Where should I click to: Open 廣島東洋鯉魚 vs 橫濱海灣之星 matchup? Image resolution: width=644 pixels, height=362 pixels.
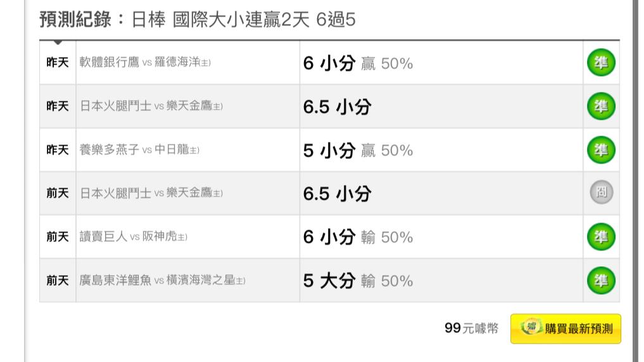(162, 281)
